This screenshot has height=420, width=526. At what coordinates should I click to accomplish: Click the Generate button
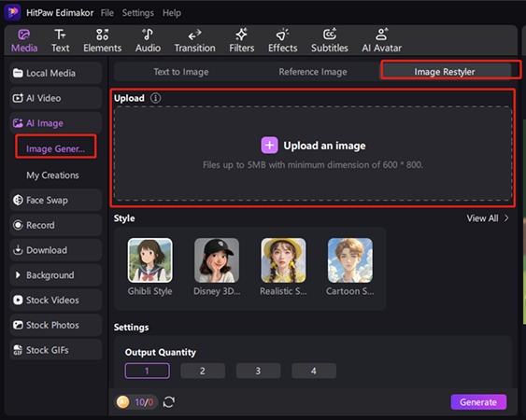478,402
